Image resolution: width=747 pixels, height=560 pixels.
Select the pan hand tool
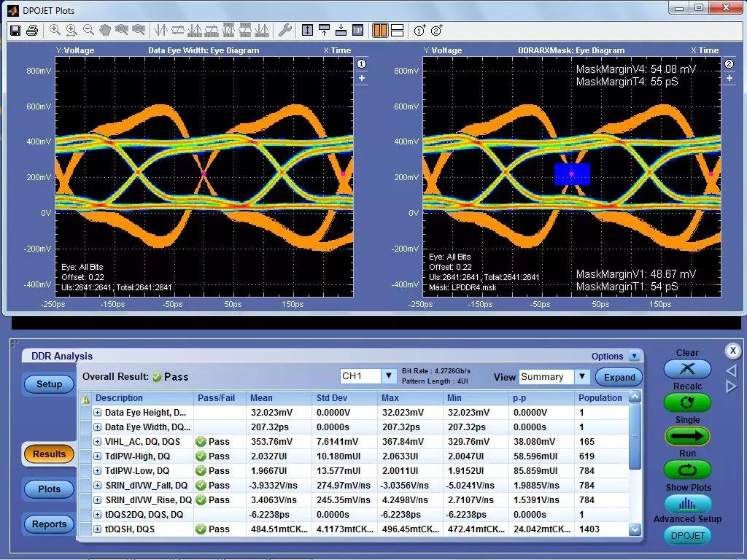pyautogui.click(x=105, y=31)
